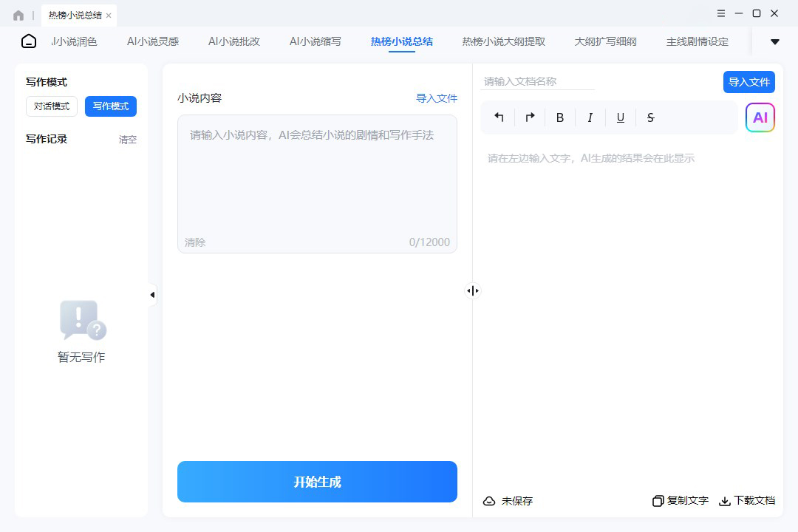Switch to the 小说润色 tab
Viewport: 798px width, 532px height.
coord(74,41)
